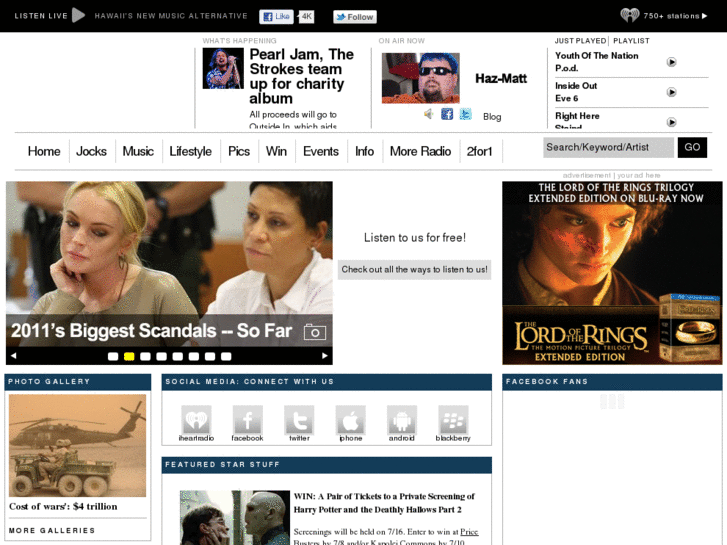This screenshot has height=545, width=727.
Task: Open the Lord of the Rings ad
Action: click(612, 273)
